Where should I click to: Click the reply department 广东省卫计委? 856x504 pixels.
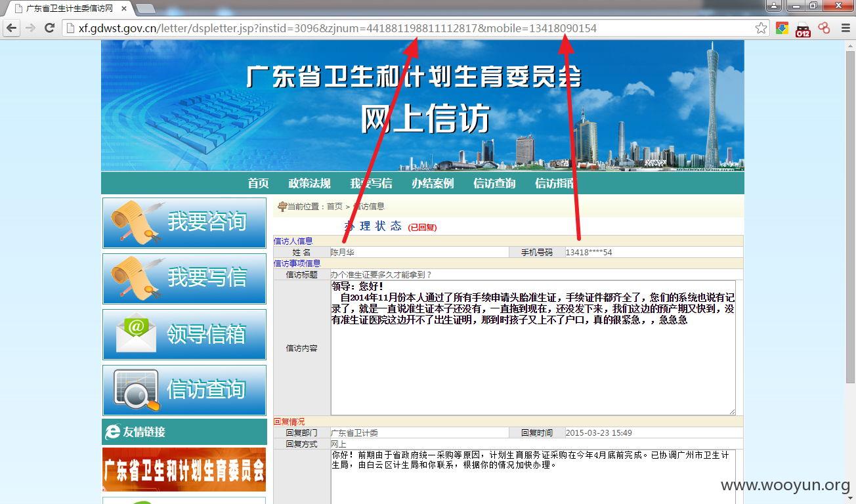tap(354, 433)
